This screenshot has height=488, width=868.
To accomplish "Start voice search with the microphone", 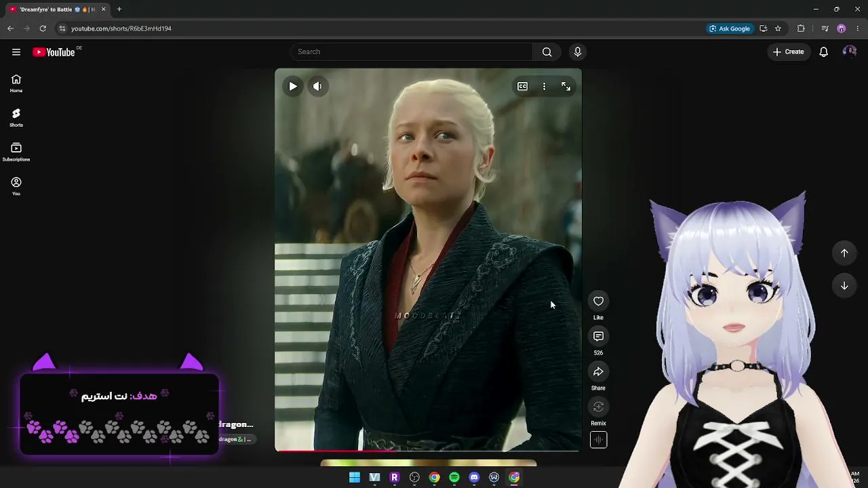I will pos(578,52).
